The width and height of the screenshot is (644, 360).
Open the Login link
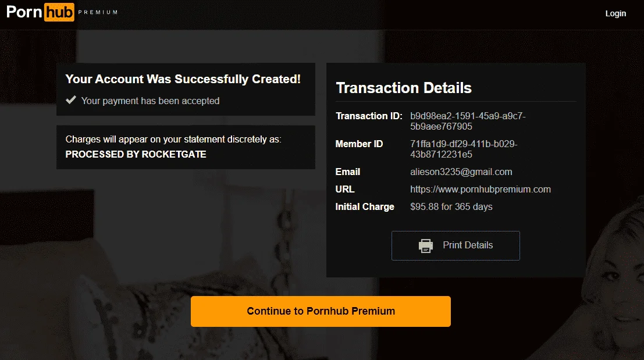[x=615, y=13]
